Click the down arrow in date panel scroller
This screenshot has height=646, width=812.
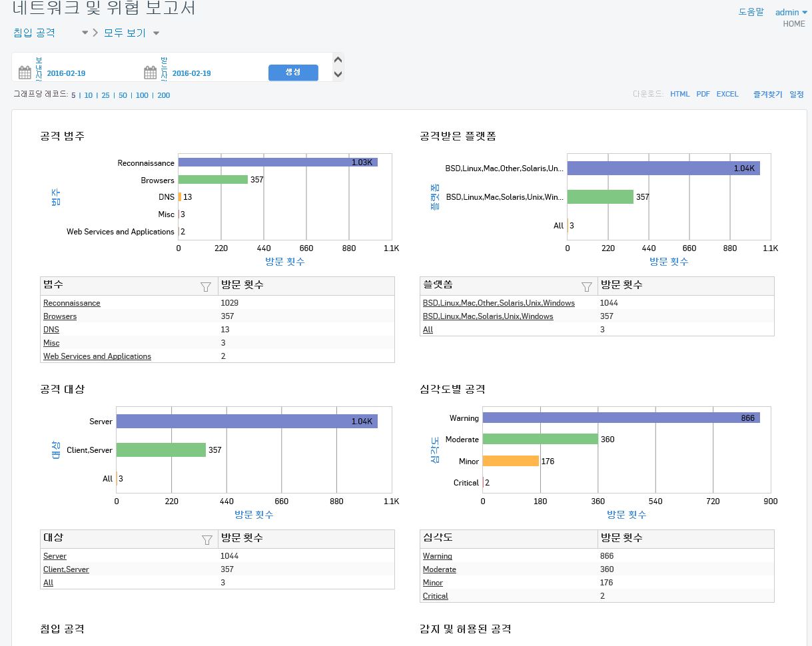click(x=338, y=74)
